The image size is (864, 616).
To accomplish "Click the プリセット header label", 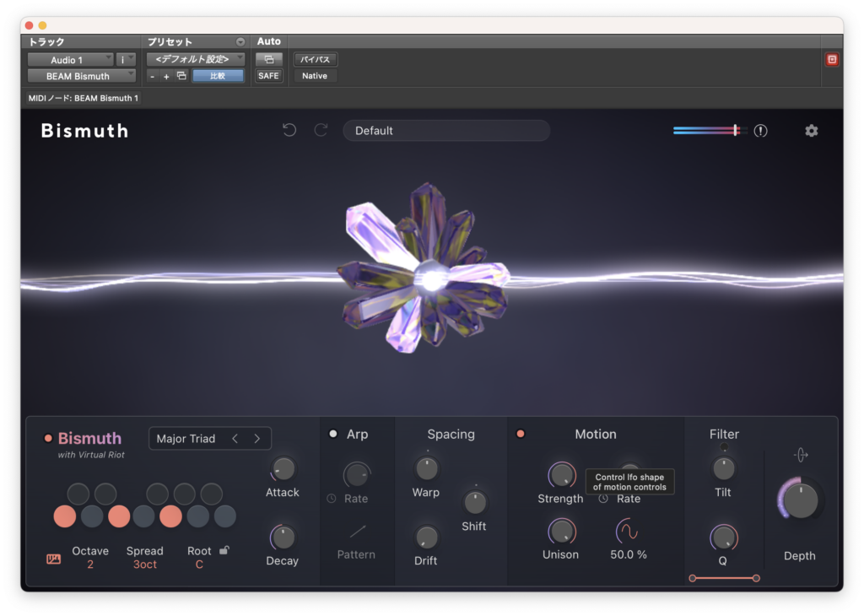I will 170,42.
